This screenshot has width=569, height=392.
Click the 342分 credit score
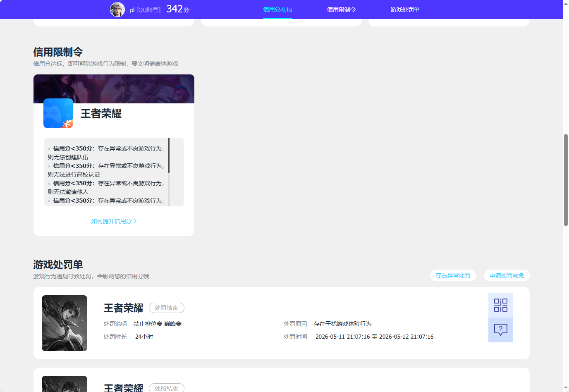coord(178,9)
